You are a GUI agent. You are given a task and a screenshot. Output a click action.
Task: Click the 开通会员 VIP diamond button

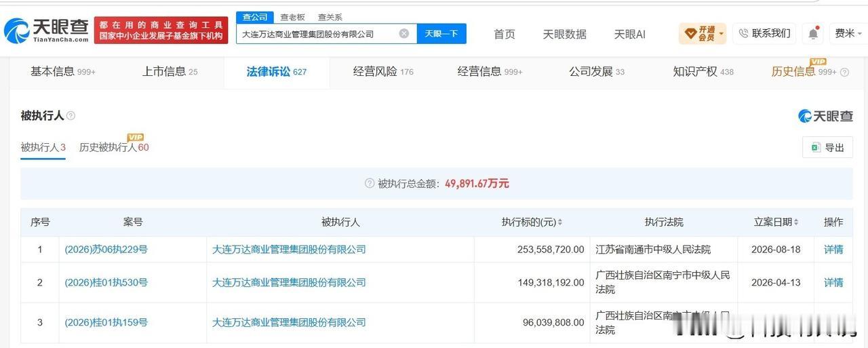point(703,33)
